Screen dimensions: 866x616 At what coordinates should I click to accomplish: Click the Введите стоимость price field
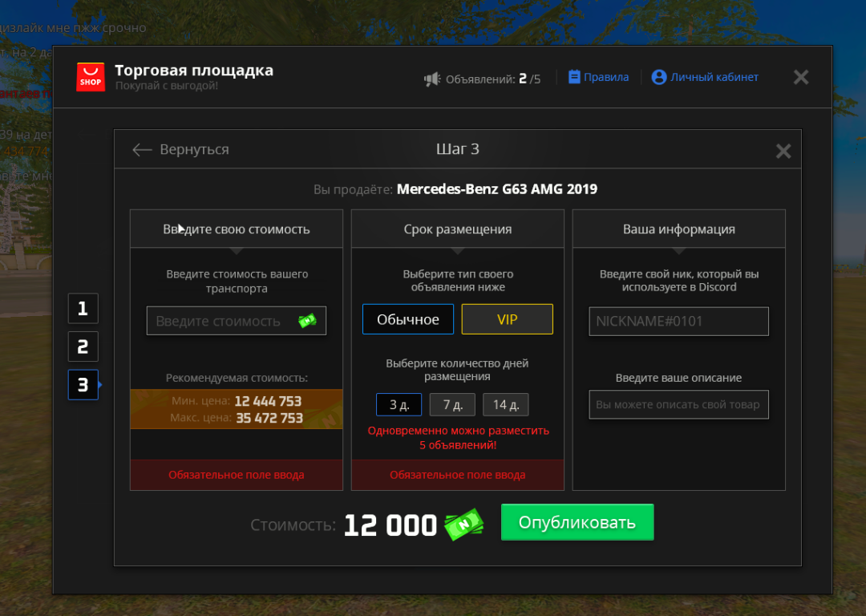coord(237,321)
